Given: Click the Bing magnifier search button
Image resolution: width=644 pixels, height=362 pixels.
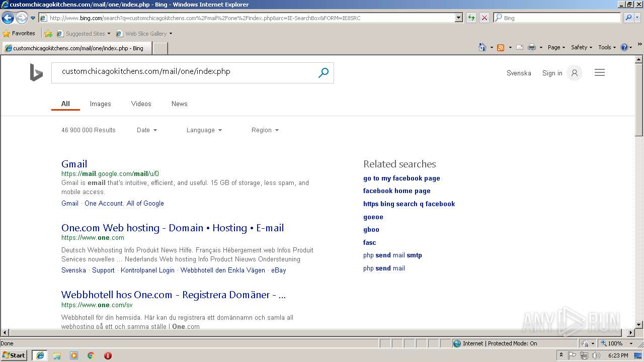Looking at the screenshot, I should (324, 73).
